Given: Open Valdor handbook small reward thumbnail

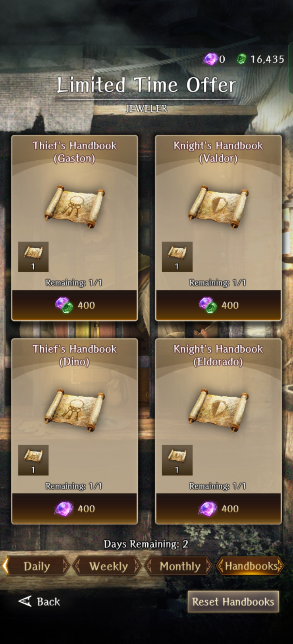Looking at the screenshot, I should 177,256.
